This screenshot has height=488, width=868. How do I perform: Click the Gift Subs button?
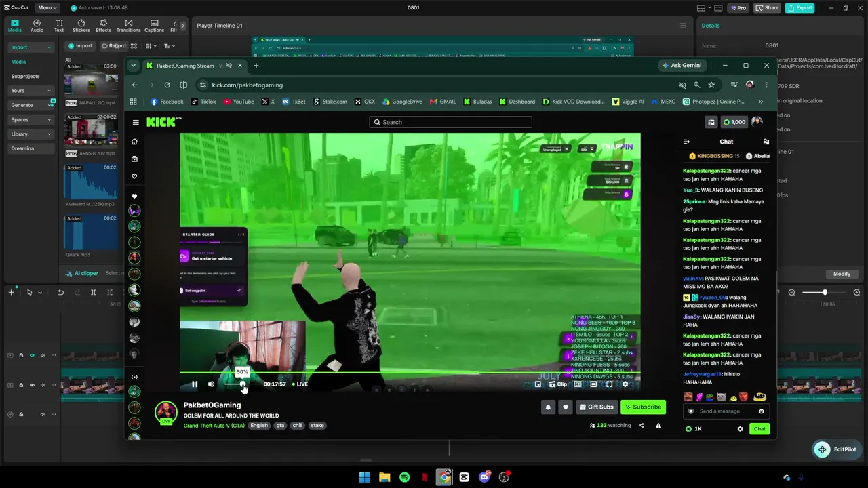[597, 407]
